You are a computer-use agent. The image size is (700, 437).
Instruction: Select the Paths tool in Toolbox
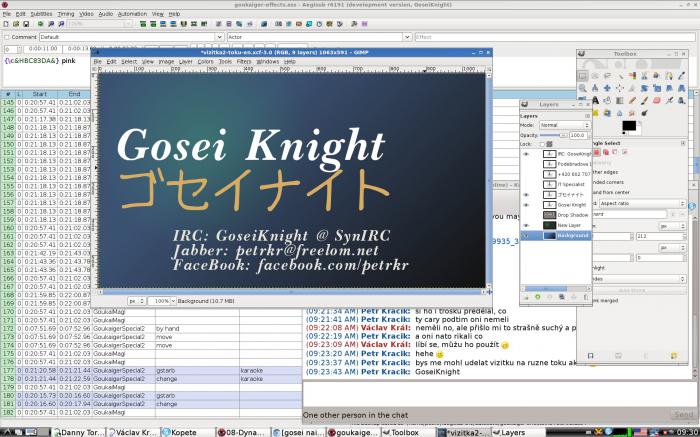click(x=669, y=76)
